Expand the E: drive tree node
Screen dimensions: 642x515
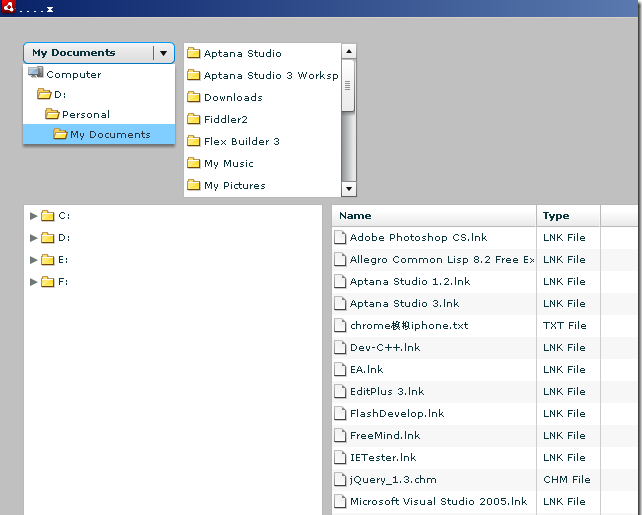(x=34, y=260)
